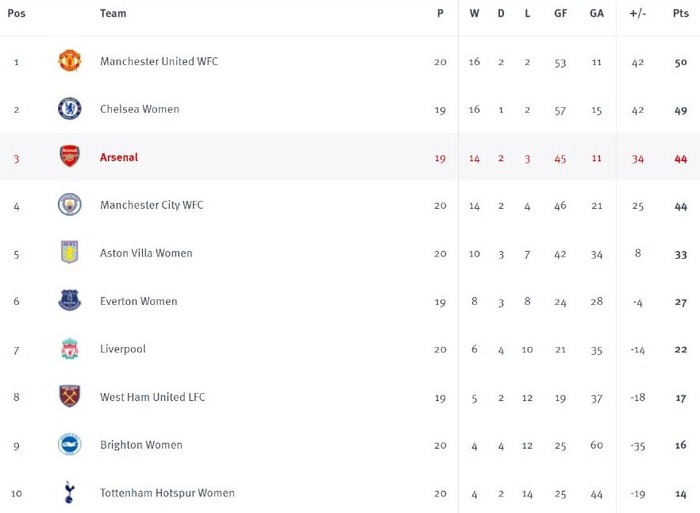Open the Chelsea Women team name
Image resolution: width=700 pixels, height=513 pixels.
pyautogui.click(x=140, y=109)
